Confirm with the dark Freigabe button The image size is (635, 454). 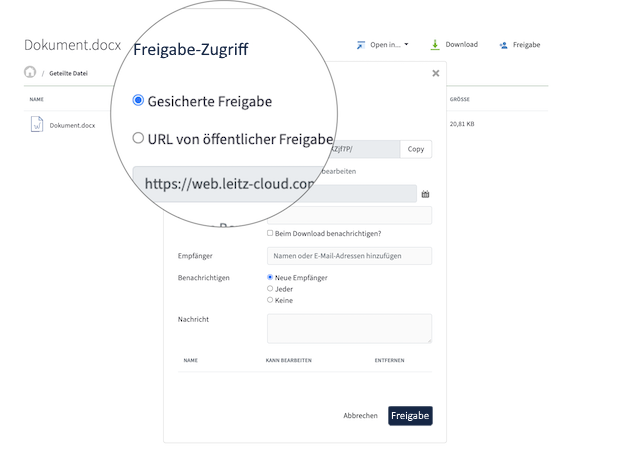click(410, 416)
